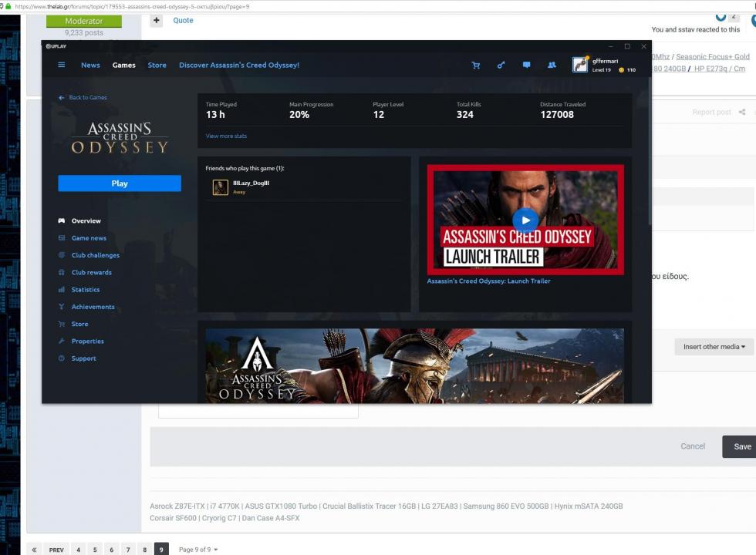Open the shopping cart icon in Uplay

(476, 65)
